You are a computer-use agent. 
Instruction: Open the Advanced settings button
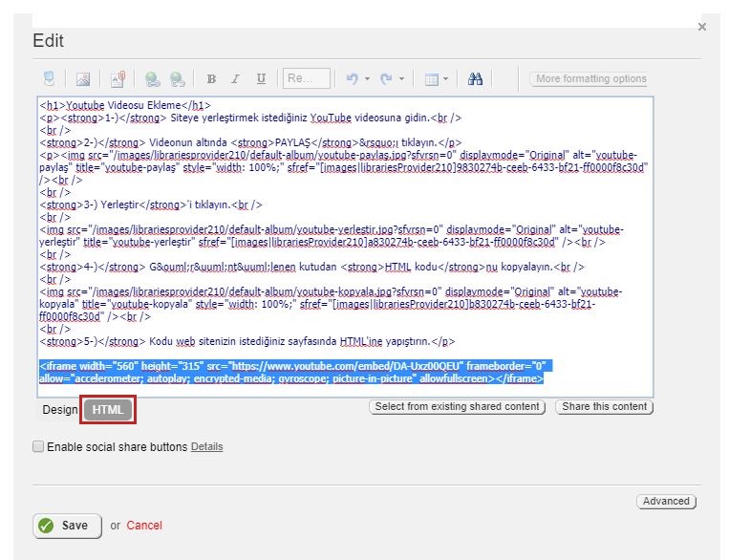point(666,502)
